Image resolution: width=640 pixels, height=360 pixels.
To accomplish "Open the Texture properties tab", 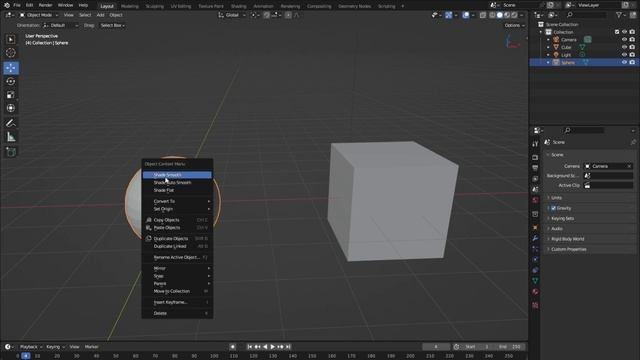I will 535,305.
